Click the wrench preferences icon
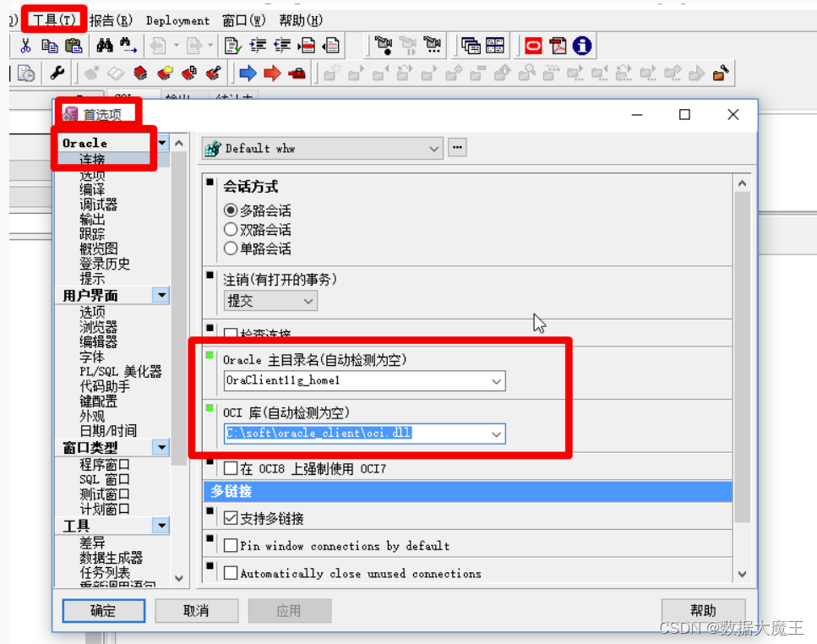Image resolution: width=817 pixels, height=644 pixels. point(57,73)
